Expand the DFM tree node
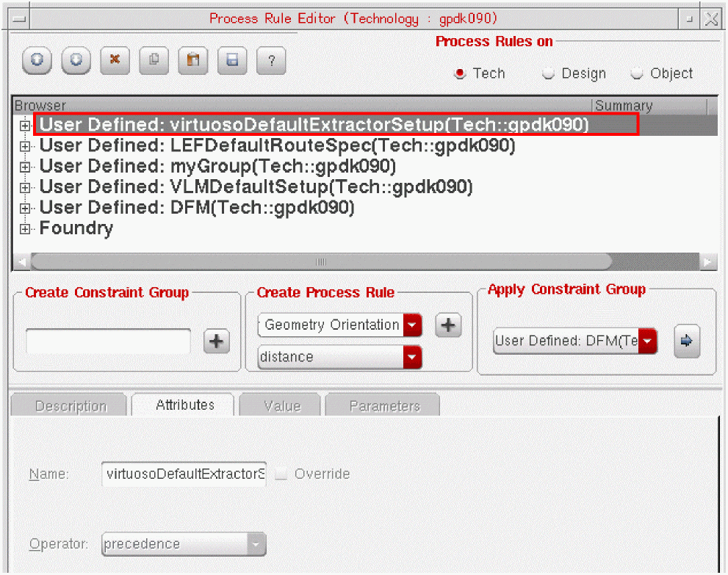Image resolution: width=728 pixels, height=575 pixels. [x=25, y=209]
